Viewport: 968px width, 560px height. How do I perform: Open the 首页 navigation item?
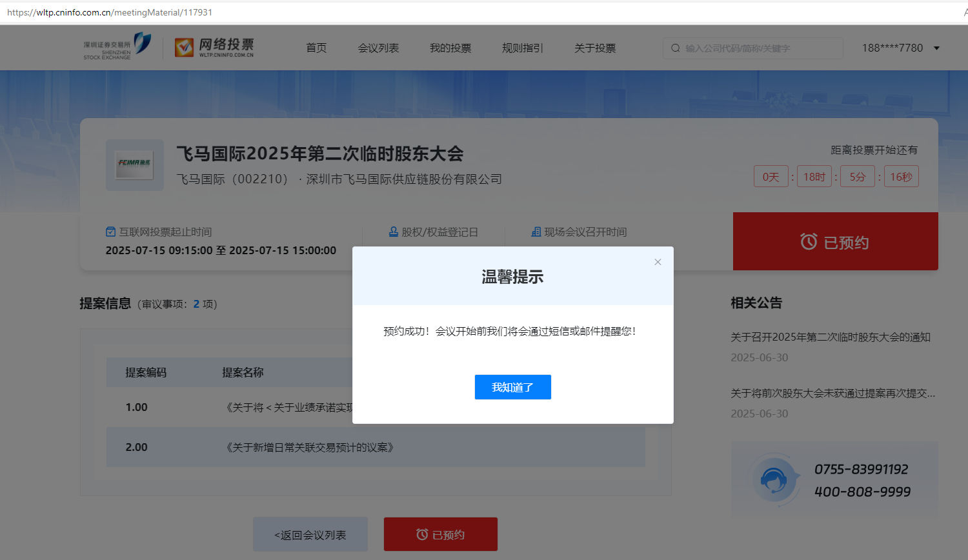pyautogui.click(x=316, y=48)
